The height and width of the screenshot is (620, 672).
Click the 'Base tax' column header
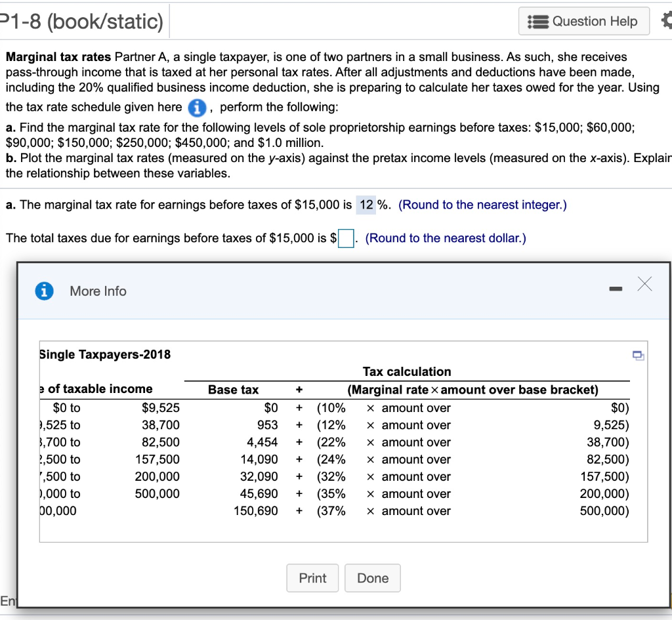pos(233,390)
